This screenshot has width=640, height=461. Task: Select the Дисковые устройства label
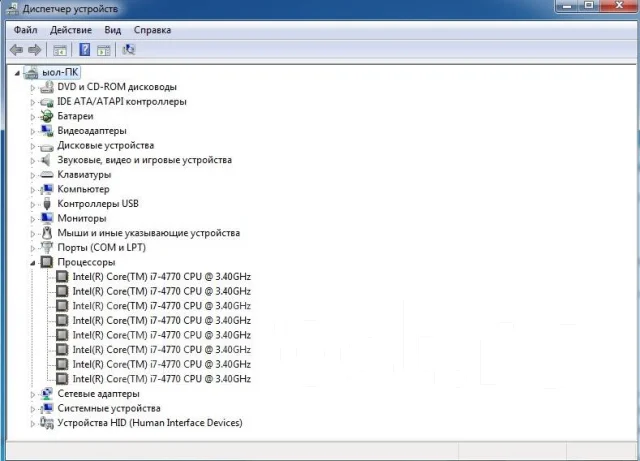pos(106,145)
